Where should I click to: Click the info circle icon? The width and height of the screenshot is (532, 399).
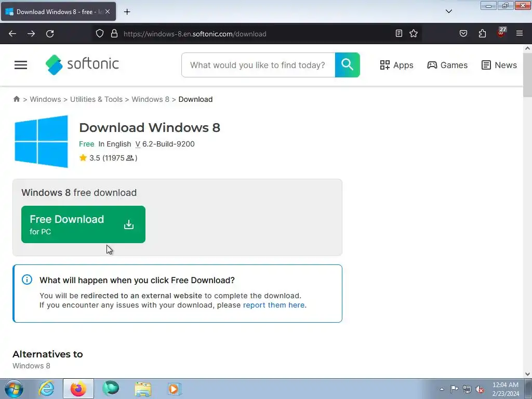27,280
